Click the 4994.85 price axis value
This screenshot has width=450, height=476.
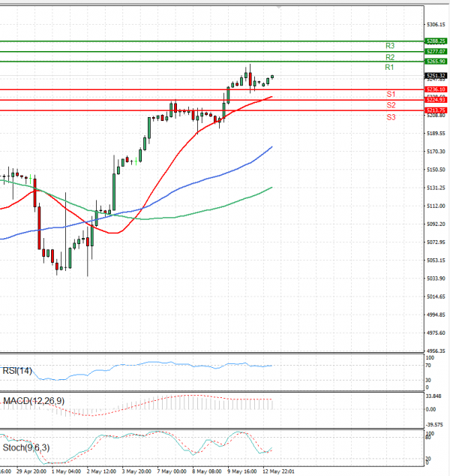(436, 315)
